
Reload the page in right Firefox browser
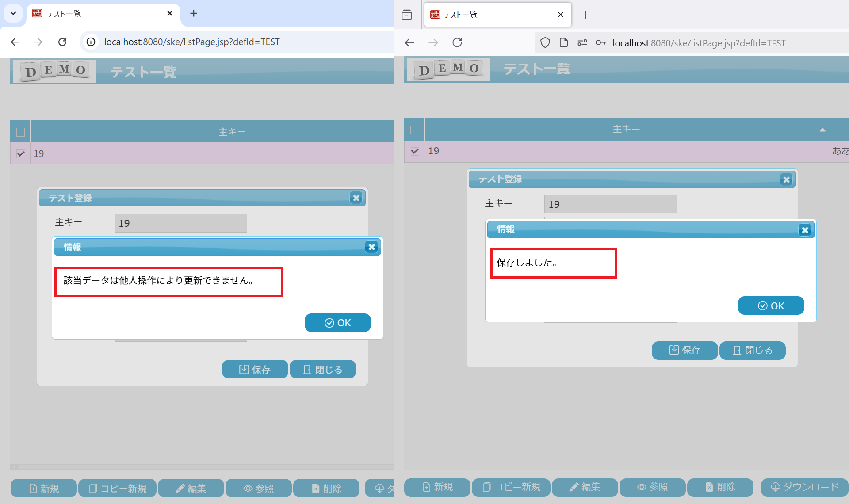[457, 42]
